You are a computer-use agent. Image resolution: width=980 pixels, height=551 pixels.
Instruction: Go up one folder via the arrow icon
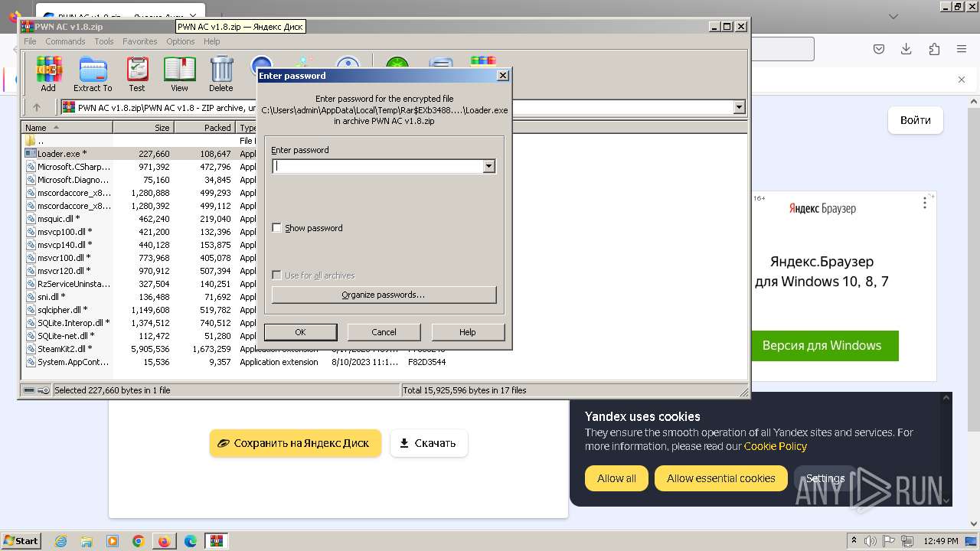(x=36, y=107)
